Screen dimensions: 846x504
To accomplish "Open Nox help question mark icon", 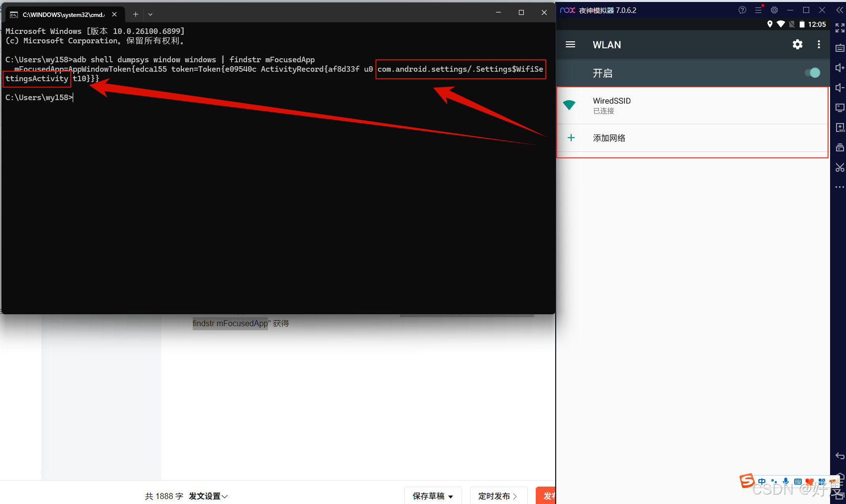I will point(742,10).
